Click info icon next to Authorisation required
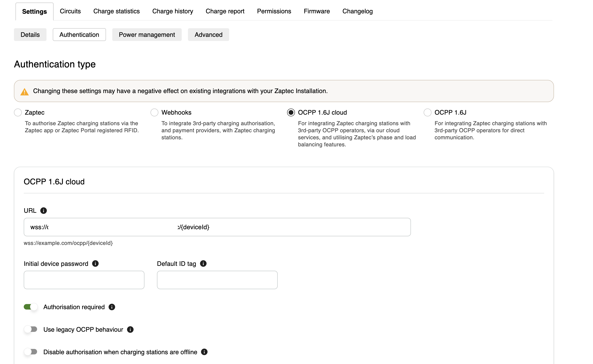The height and width of the screenshot is (364, 593). (x=112, y=307)
